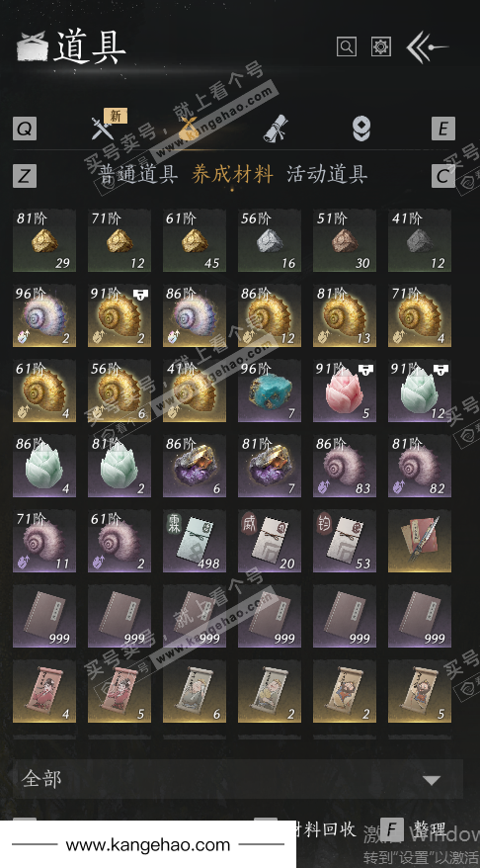Switch to 活动道具 tab
Viewport: 480px width, 868px height.
[x=327, y=174]
